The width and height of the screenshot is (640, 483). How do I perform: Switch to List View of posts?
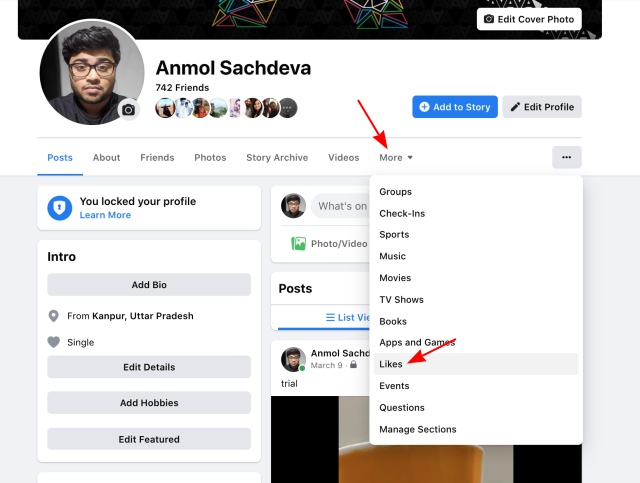point(348,318)
